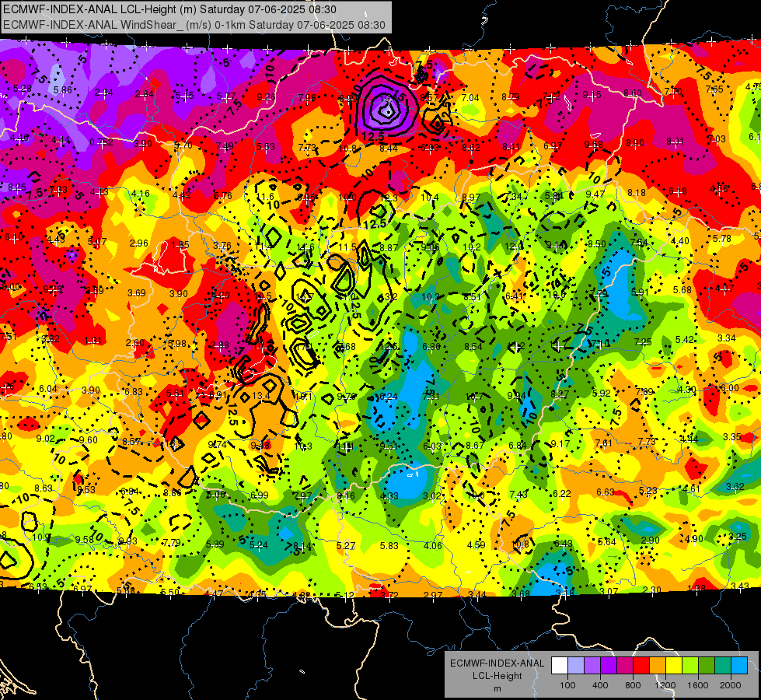This screenshot has width=761, height=700.
Task: Pick the red legend swatch at 800
Action: 641,666
